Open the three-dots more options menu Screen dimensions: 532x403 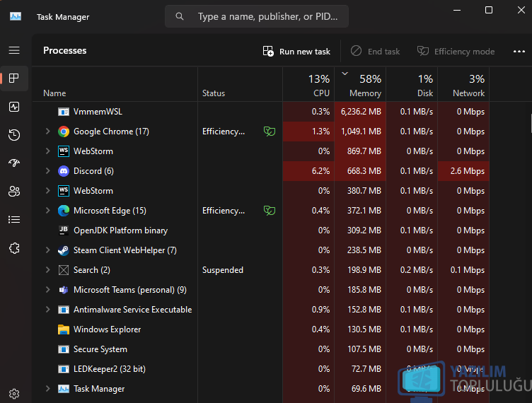pyautogui.click(x=519, y=52)
